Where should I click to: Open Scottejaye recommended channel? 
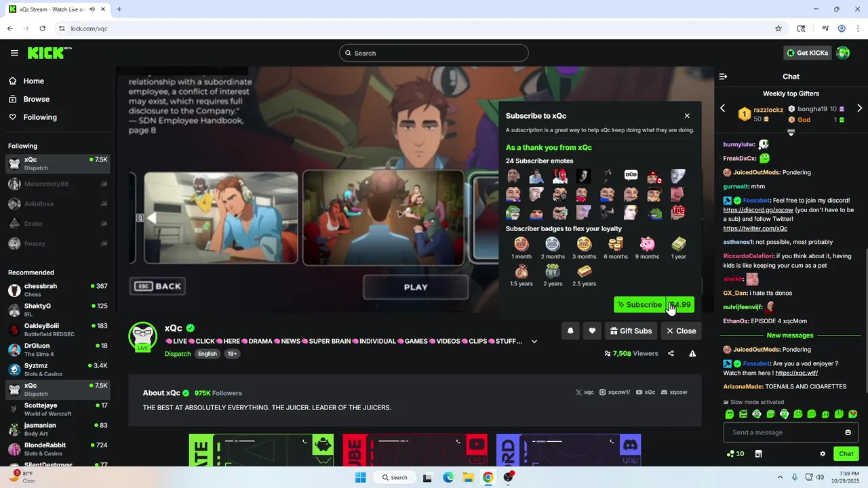[x=58, y=409]
